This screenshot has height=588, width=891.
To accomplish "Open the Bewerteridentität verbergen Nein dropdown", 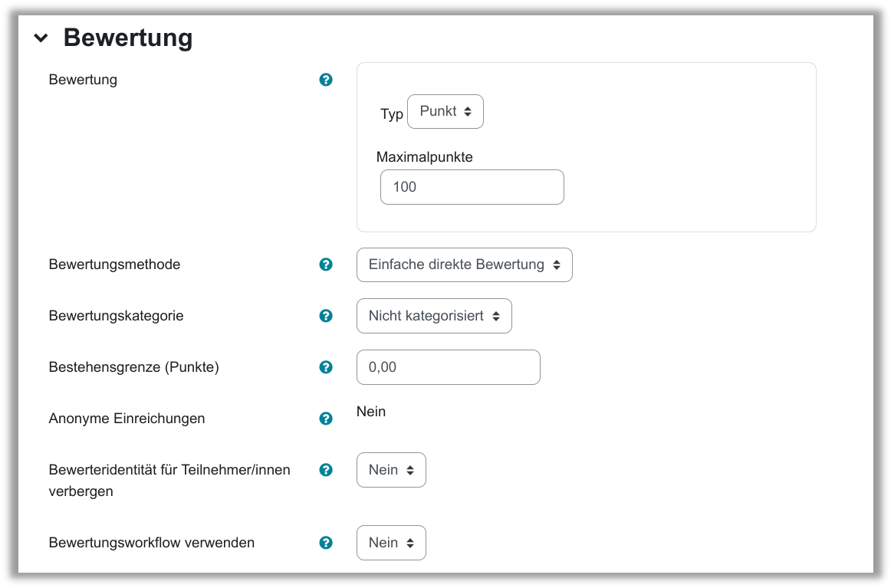I will coord(391,470).
